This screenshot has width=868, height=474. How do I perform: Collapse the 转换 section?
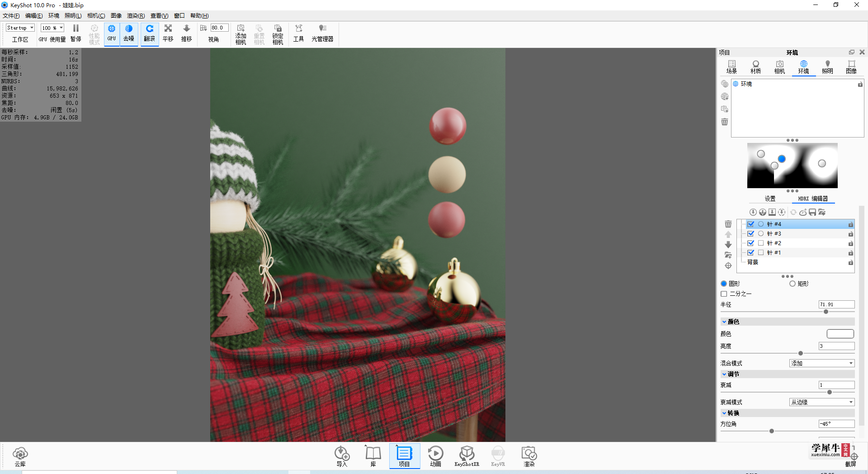pyautogui.click(x=724, y=413)
